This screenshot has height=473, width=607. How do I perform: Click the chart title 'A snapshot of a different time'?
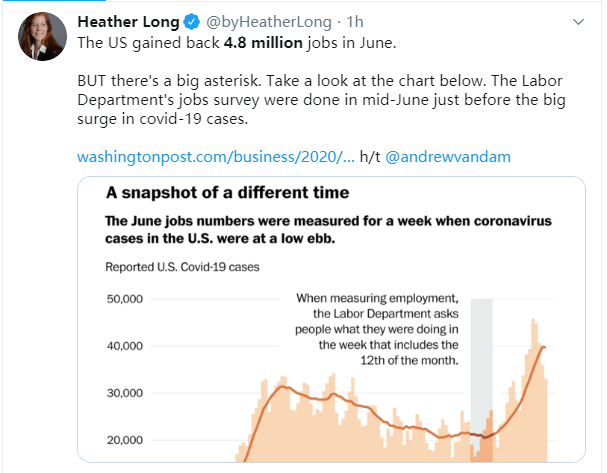[x=228, y=192]
